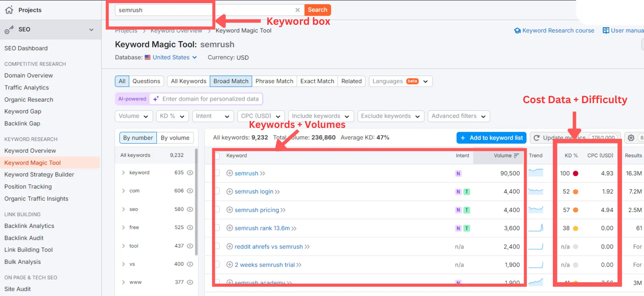The image size is (644, 296).
Task: Expand the free group chevron
Action: [x=123, y=228]
